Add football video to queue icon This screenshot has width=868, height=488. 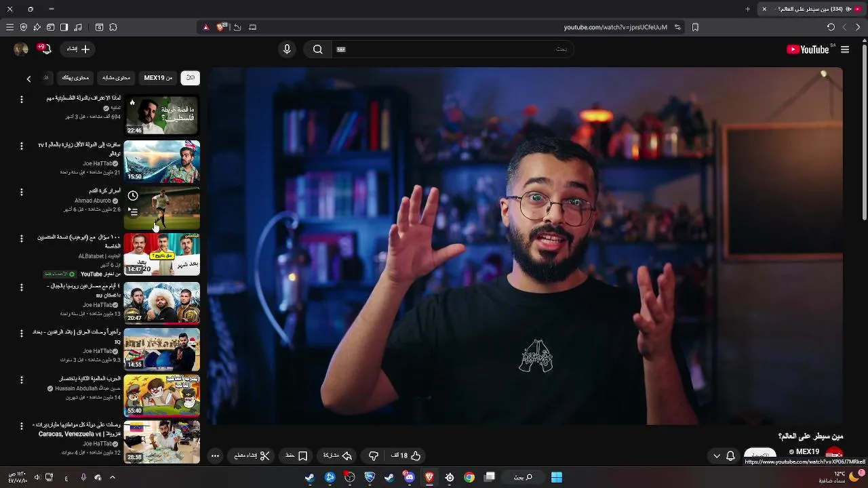pyautogui.click(x=133, y=212)
